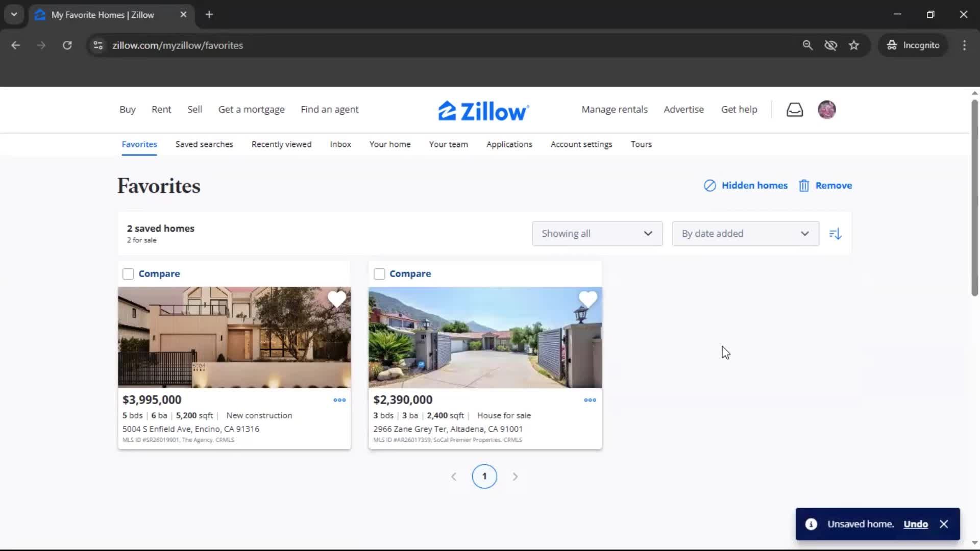Unsave the Altadena home heart icon
This screenshot has width=980, height=551.
point(587,299)
